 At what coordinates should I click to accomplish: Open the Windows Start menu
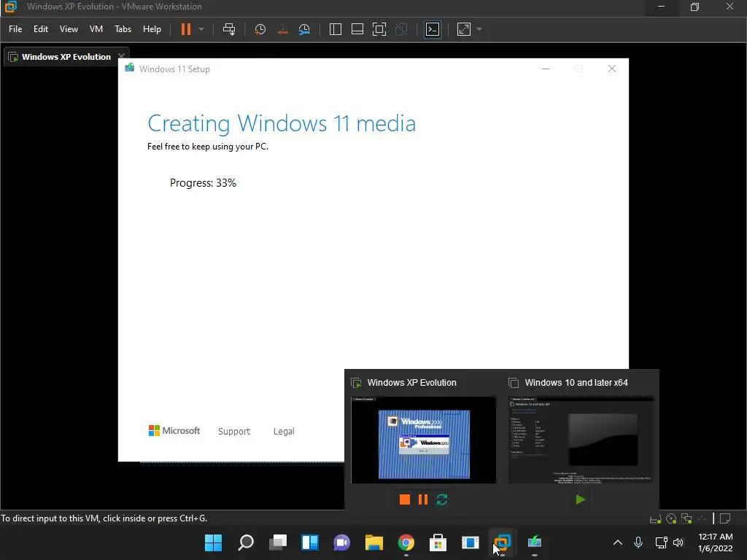tap(214, 542)
